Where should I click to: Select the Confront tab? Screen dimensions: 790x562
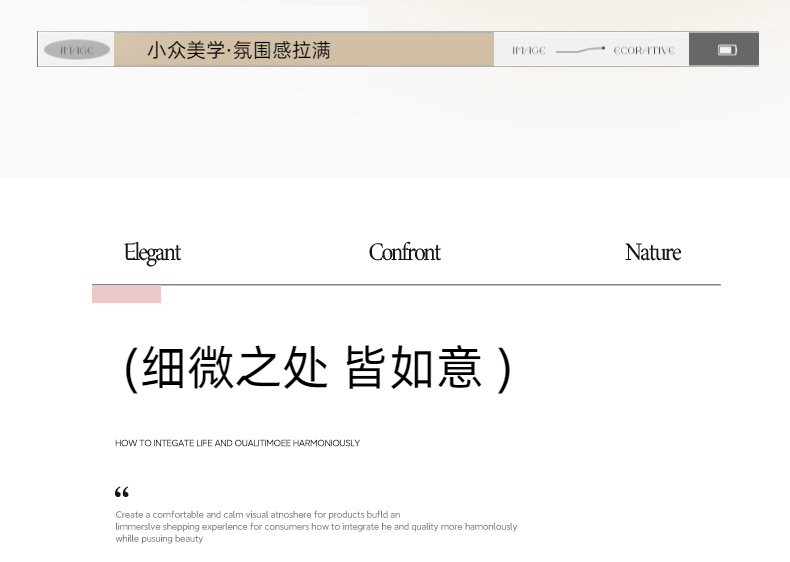pos(404,253)
